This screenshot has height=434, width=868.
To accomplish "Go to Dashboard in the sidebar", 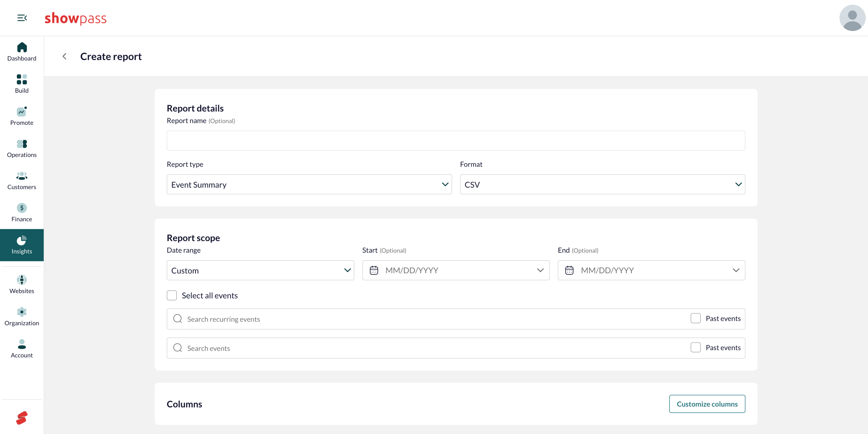I will click(x=22, y=52).
